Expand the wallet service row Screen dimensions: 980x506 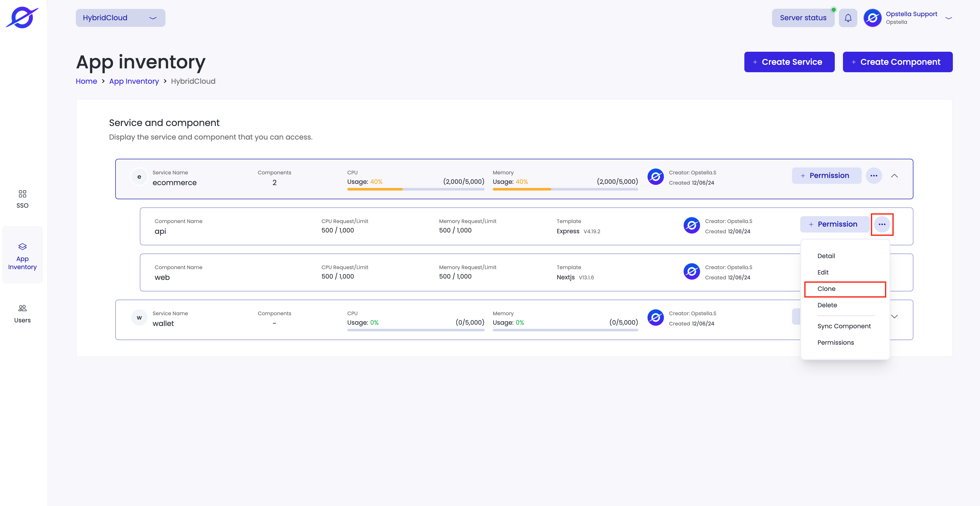[x=894, y=317]
